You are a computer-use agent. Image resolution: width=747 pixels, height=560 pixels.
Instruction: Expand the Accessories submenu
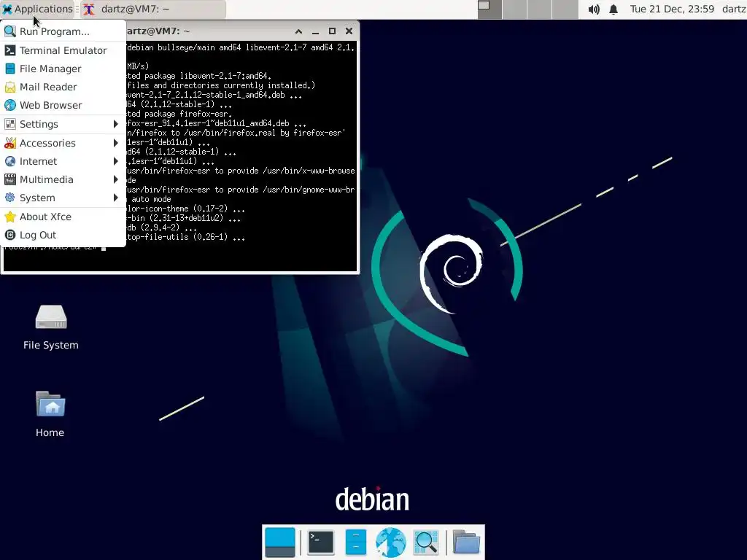pos(63,143)
